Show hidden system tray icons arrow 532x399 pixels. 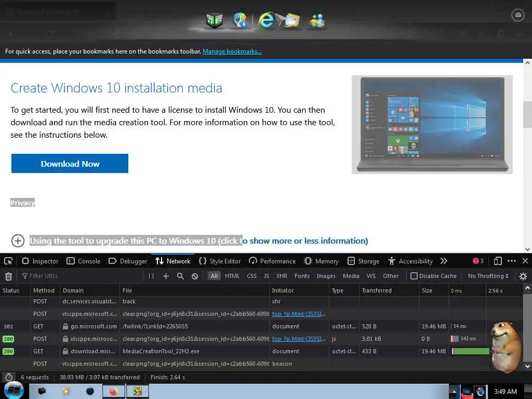(454, 392)
